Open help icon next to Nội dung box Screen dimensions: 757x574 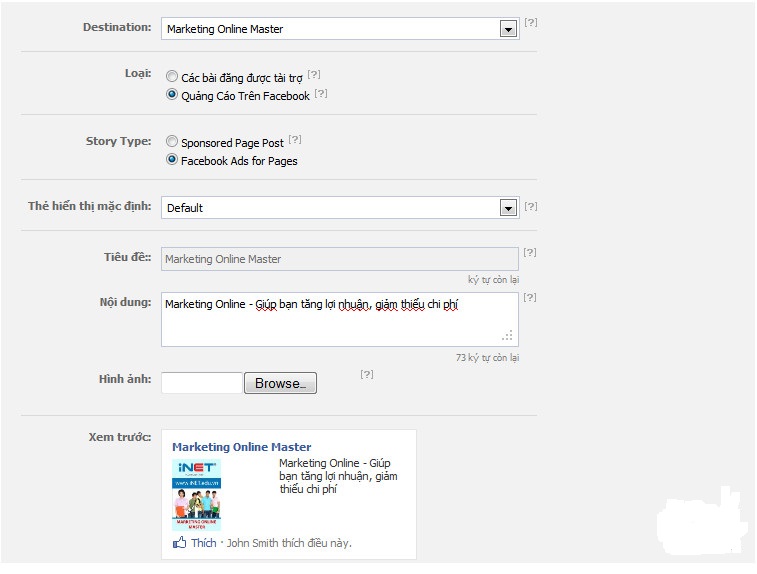pos(530,297)
